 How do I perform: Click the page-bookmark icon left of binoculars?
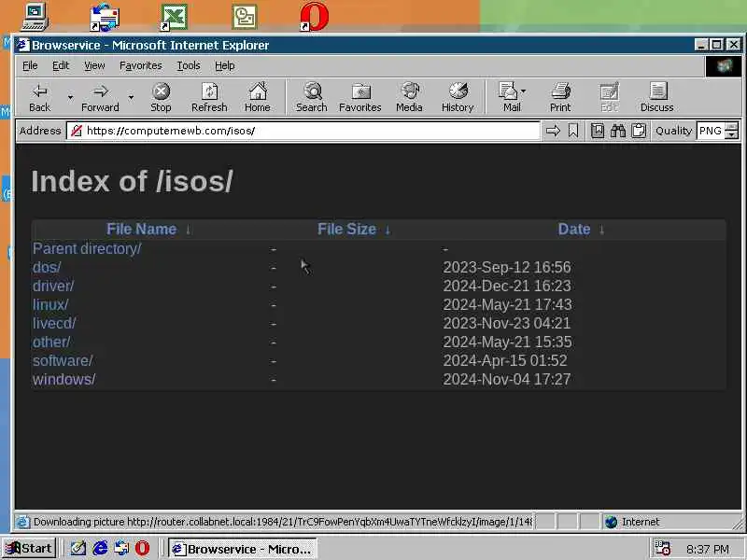(x=598, y=131)
